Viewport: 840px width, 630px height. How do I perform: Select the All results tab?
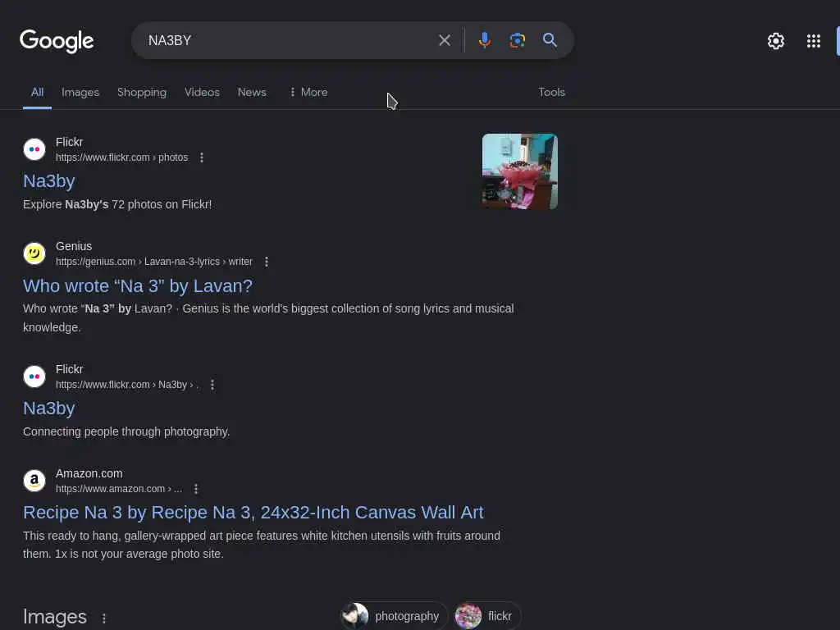[x=37, y=92]
